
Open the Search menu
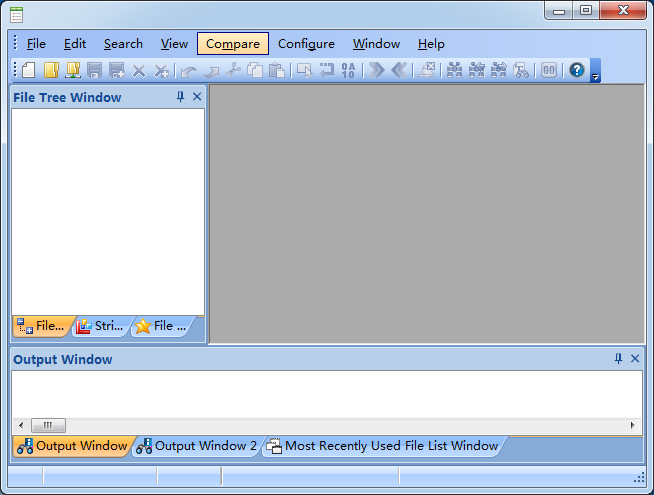[123, 44]
